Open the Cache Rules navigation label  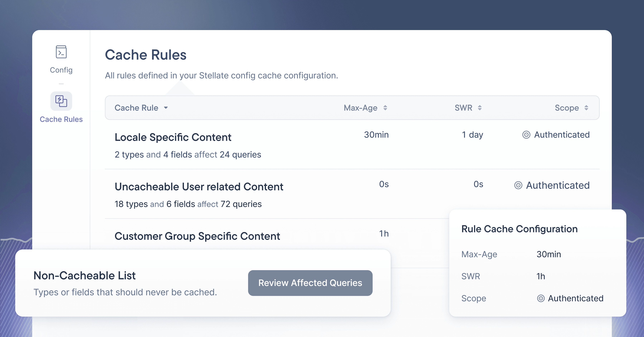click(x=61, y=119)
